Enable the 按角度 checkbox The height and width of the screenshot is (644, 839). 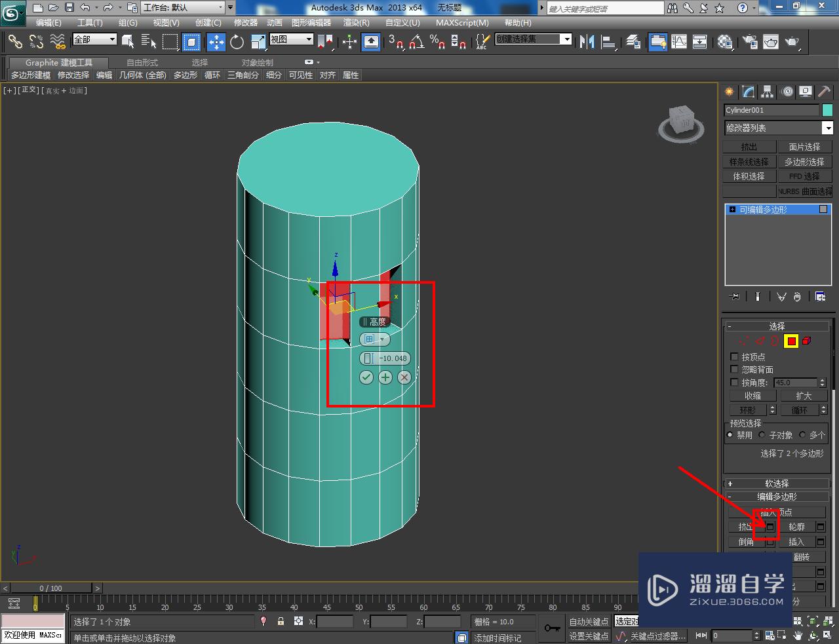(x=734, y=383)
